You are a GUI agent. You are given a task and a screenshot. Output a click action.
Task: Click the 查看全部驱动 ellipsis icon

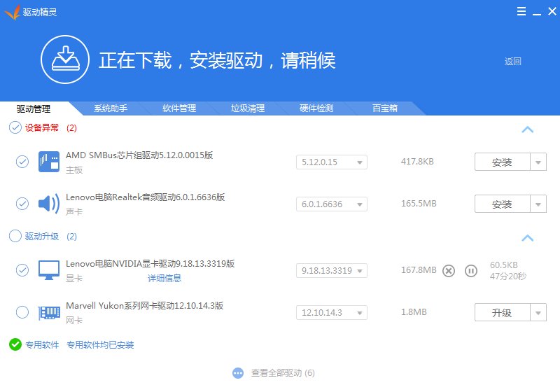pos(238,373)
